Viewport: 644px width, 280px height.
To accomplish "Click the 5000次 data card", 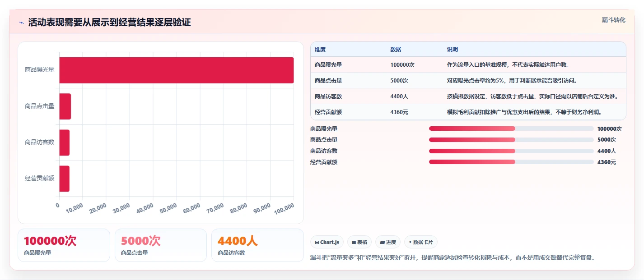I will coord(161,245).
